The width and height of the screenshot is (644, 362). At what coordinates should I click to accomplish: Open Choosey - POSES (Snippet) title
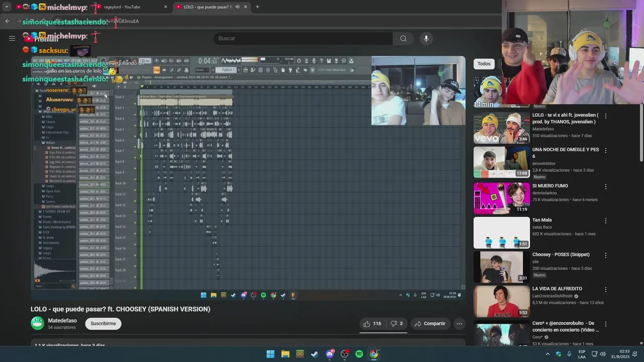(x=560, y=254)
